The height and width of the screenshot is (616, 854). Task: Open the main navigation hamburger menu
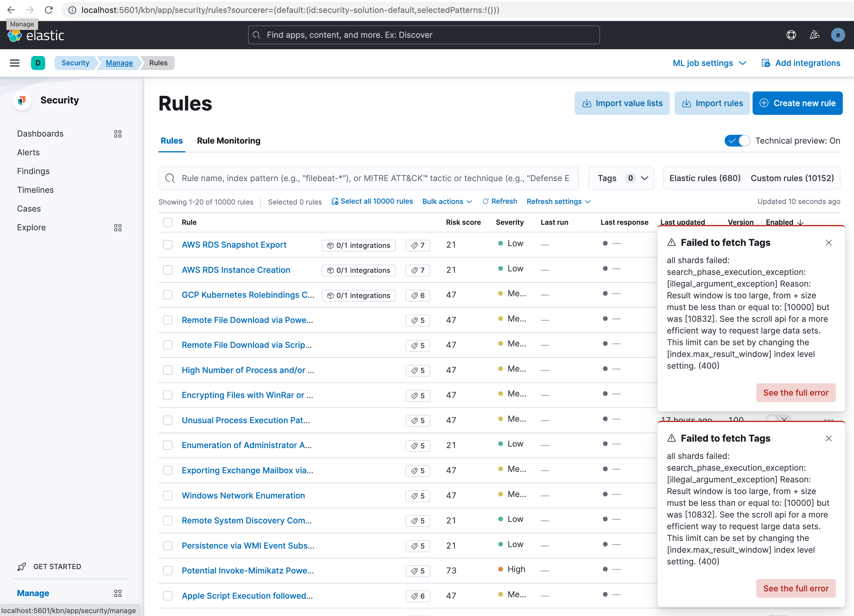pyautogui.click(x=15, y=63)
